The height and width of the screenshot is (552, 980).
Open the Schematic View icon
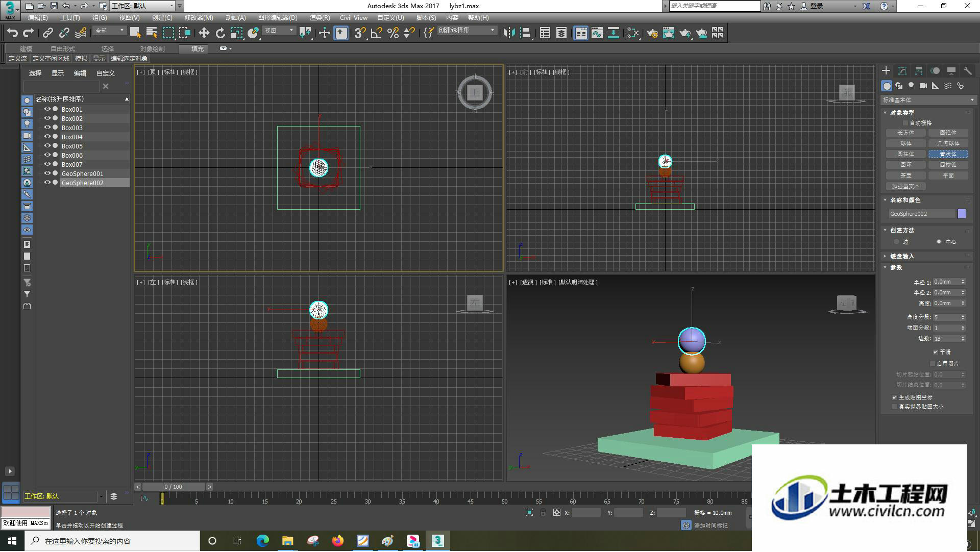(x=613, y=33)
